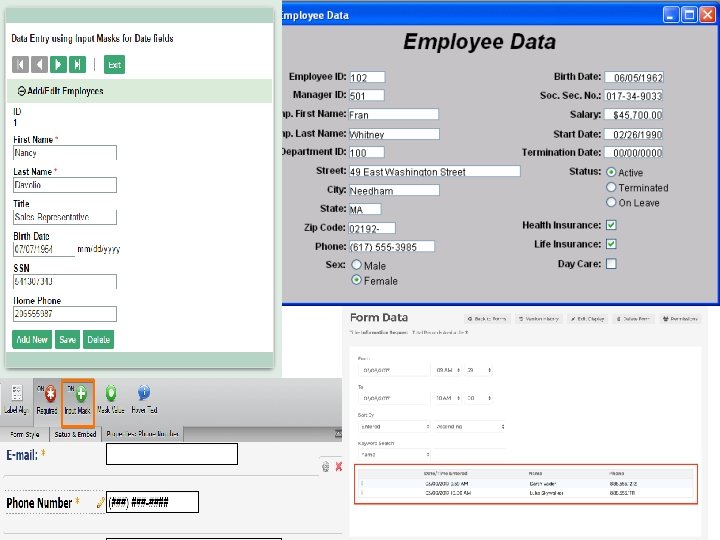The height and width of the screenshot is (540, 720).
Task: Open the From hour dropdown showing 09 AM
Action: pyautogui.click(x=448, y=370)
